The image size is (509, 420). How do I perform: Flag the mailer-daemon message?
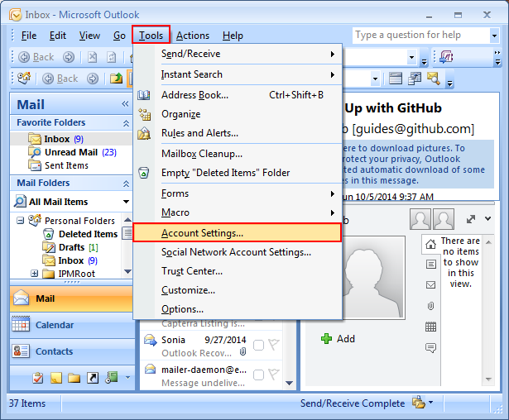click(273, 375)
